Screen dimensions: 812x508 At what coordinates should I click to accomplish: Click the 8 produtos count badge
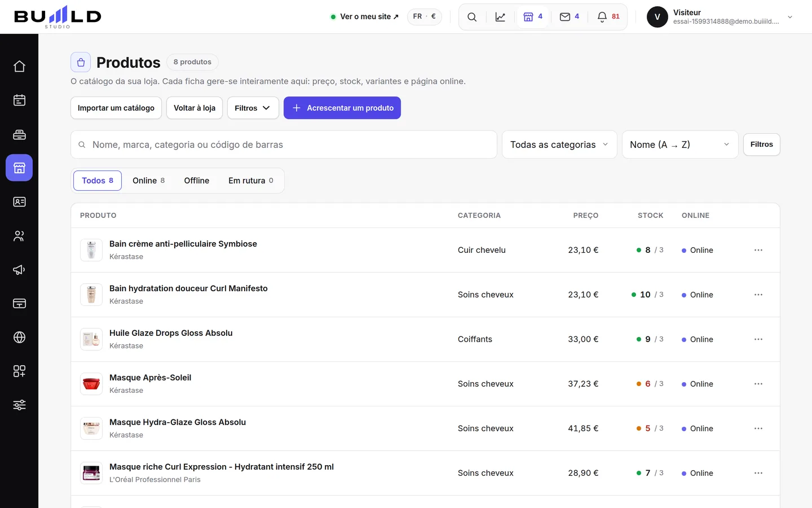tap(192, 62)
